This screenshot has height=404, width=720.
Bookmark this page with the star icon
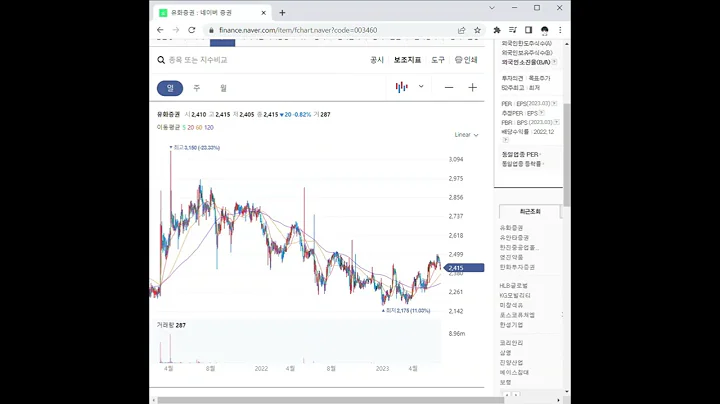(478, 30)
